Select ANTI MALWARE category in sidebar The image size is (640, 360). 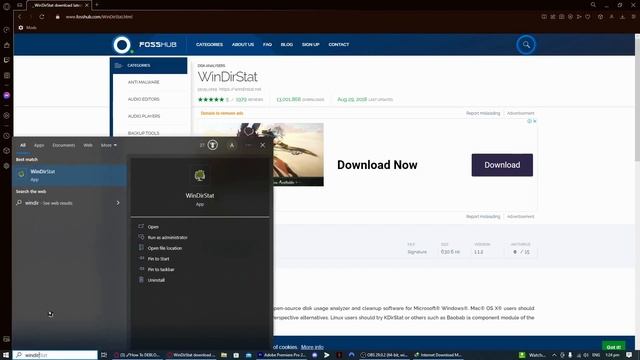tap(144, 82)
